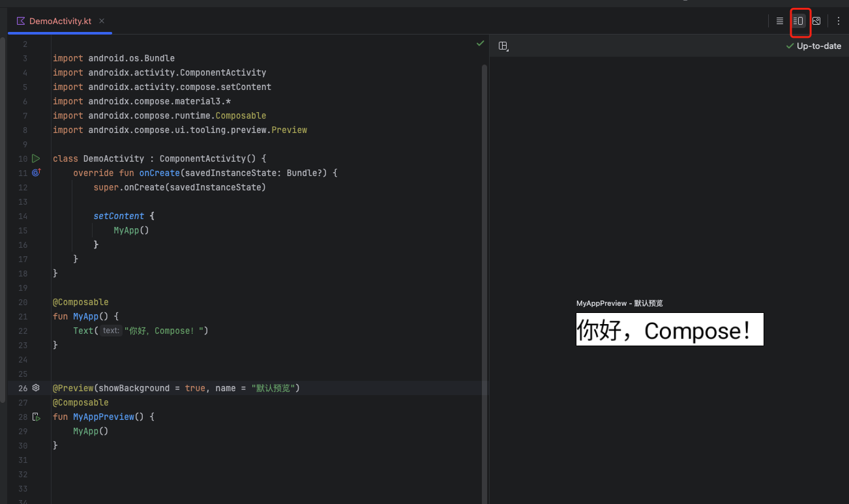Click the @Composable annotation on line 20

pyautogui.click(x=81, y=302)
